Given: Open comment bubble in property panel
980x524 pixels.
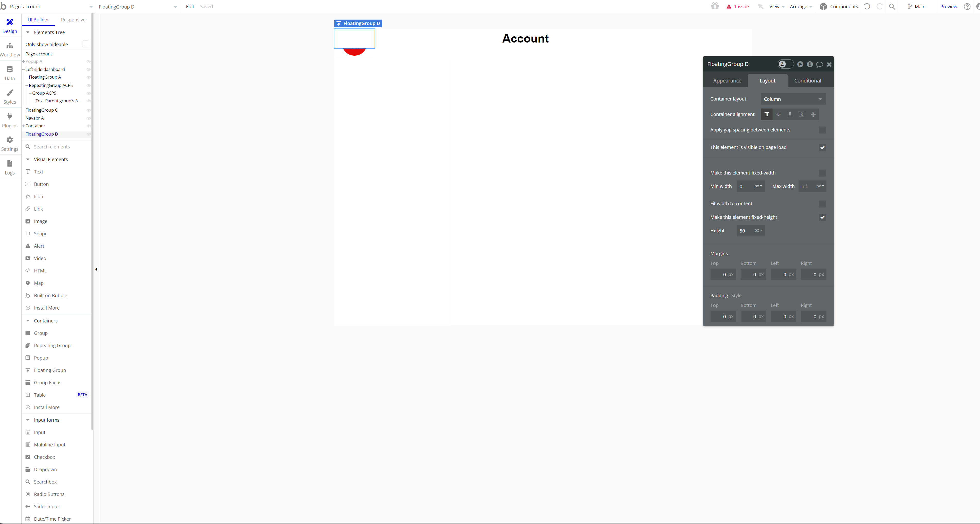Looking at the screenshot, I should point(820,64).
